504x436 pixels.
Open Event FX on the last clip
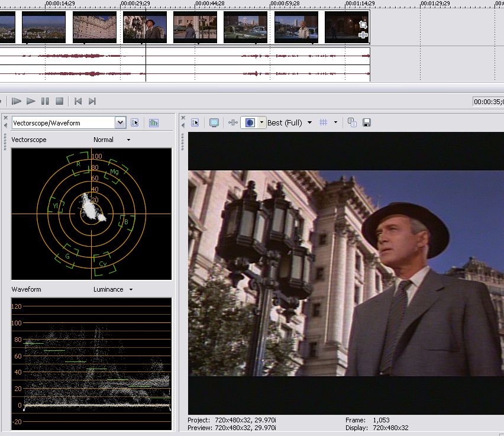[x=363, y=35]
